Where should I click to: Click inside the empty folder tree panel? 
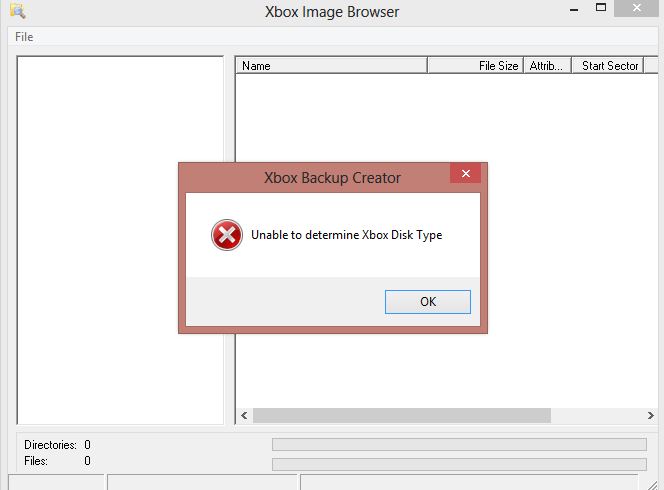pyautogui.click(x=120, y=240)
